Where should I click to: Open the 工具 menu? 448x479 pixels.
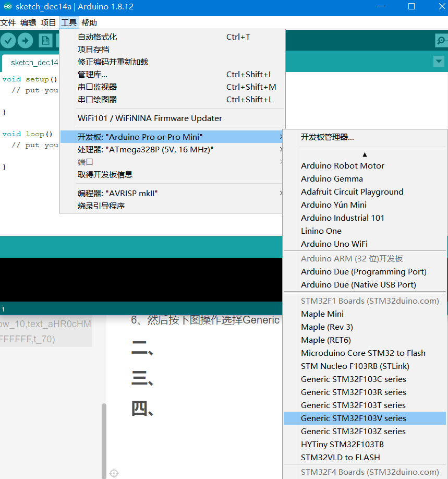coord(69,22)
